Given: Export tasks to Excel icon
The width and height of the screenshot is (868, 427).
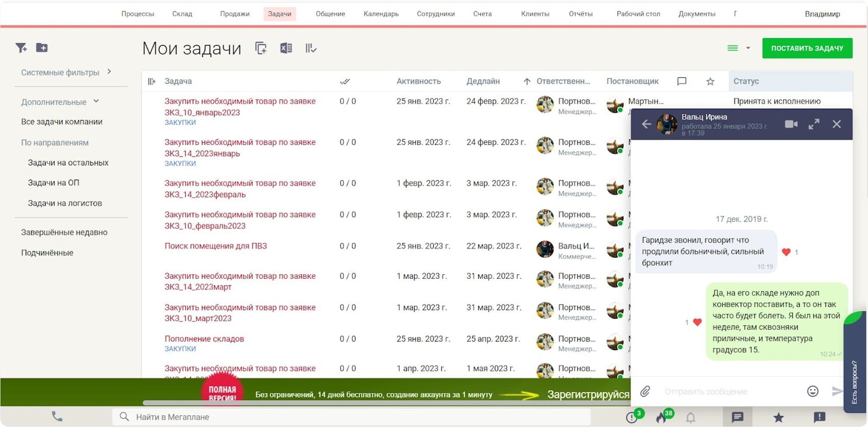Looking at the screenshot, I should pyautogui.click(x=286, y=48).
